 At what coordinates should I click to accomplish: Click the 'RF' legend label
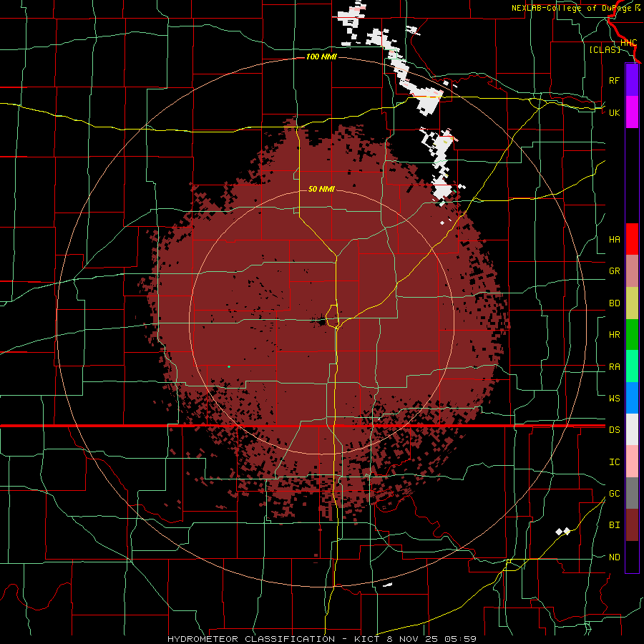click(614, 80)
